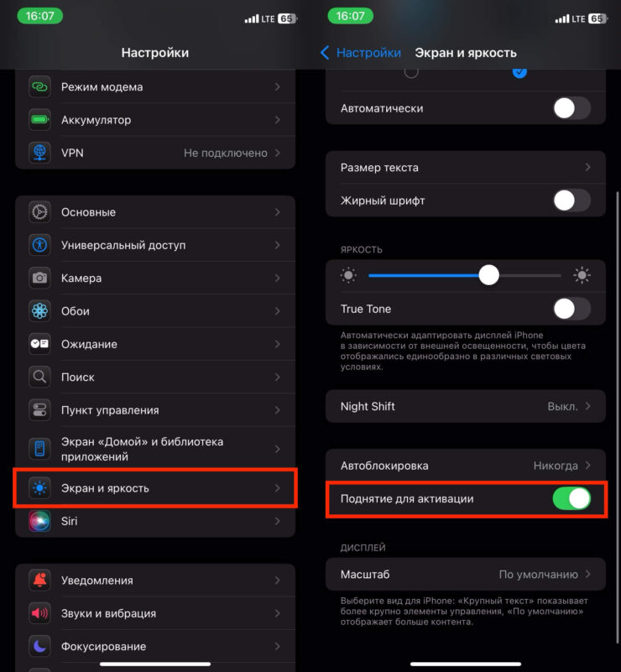Viewport: 621px width, 672px height.
Task: Open Экран и яркость menu item
Action: 155,488
